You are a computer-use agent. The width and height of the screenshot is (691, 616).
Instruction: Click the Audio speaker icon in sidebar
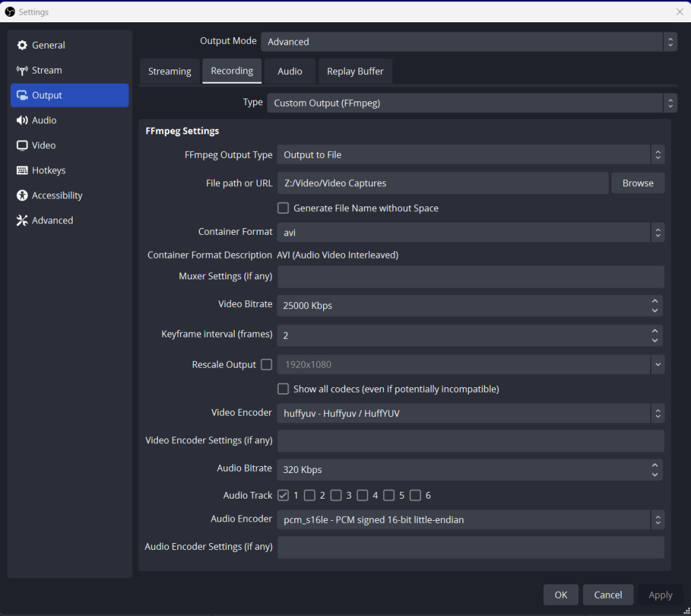(22, 120)
